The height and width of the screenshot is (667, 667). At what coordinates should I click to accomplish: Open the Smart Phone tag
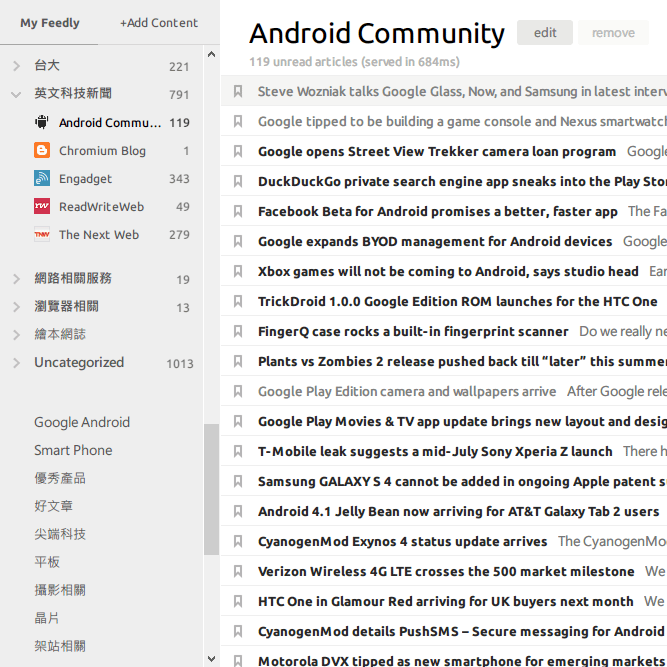(73, 450)
